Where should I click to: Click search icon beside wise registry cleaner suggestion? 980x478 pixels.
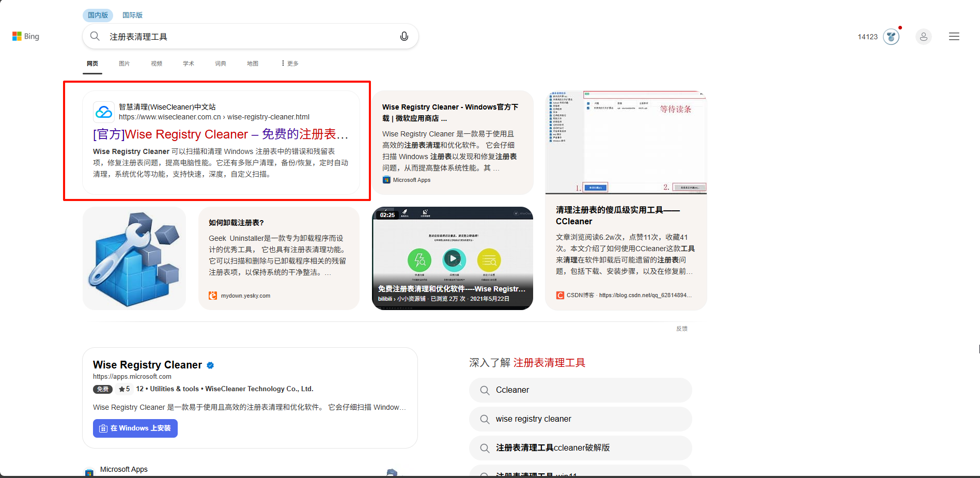485,419
